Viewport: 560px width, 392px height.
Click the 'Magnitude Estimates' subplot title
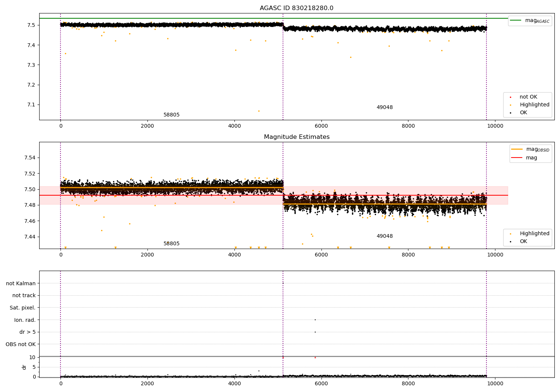pyautogui.click(x=296, y=137)
